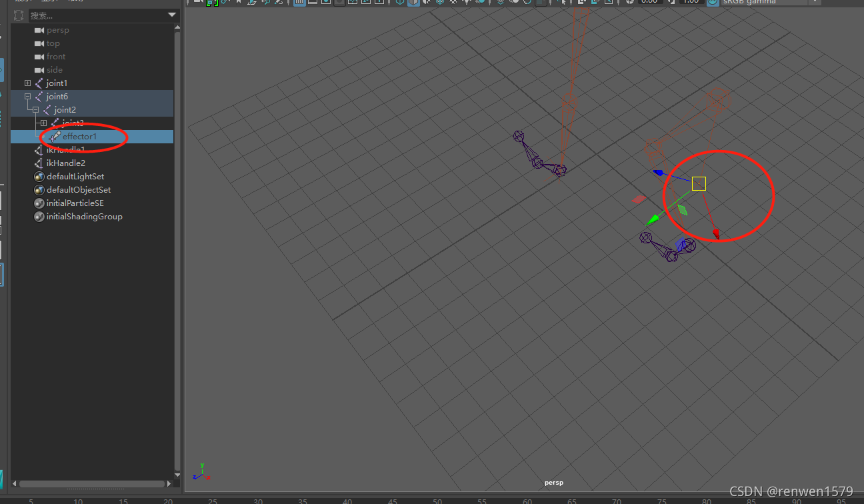The image size is (864, 504).
Task: Click the Outliner scroll-up arrow
Action: (x=177, y=27)
